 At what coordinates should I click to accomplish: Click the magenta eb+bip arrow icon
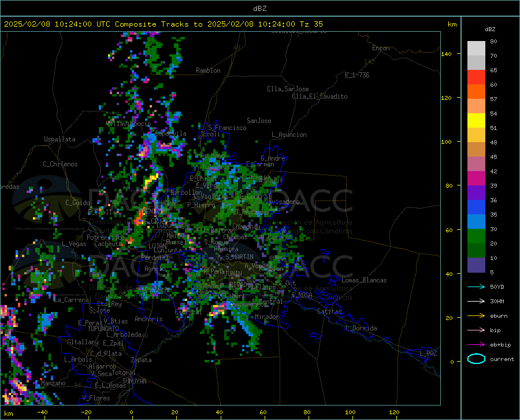[476, 345]
